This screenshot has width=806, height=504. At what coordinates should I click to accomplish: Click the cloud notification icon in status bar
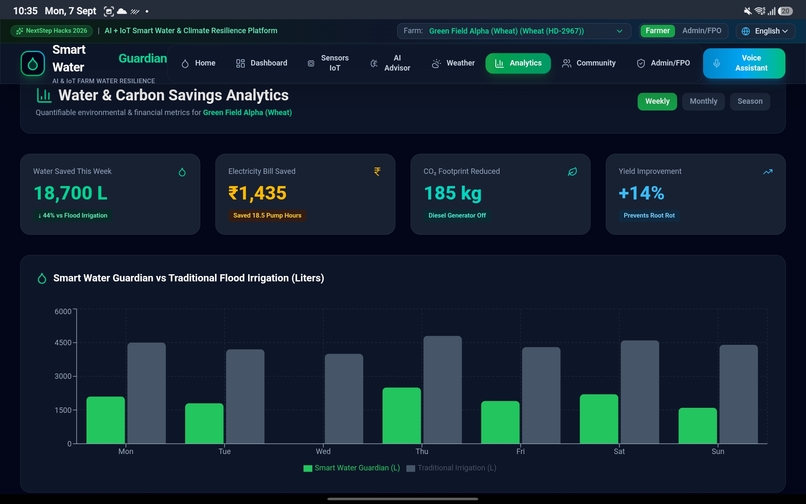[x=122, y=11]
